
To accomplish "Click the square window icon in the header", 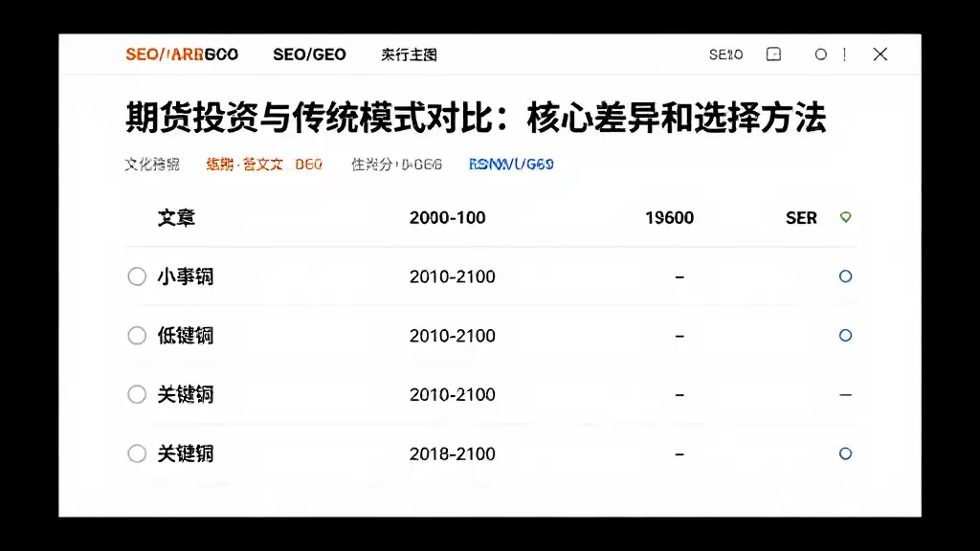I will click(x=773, y=55).
